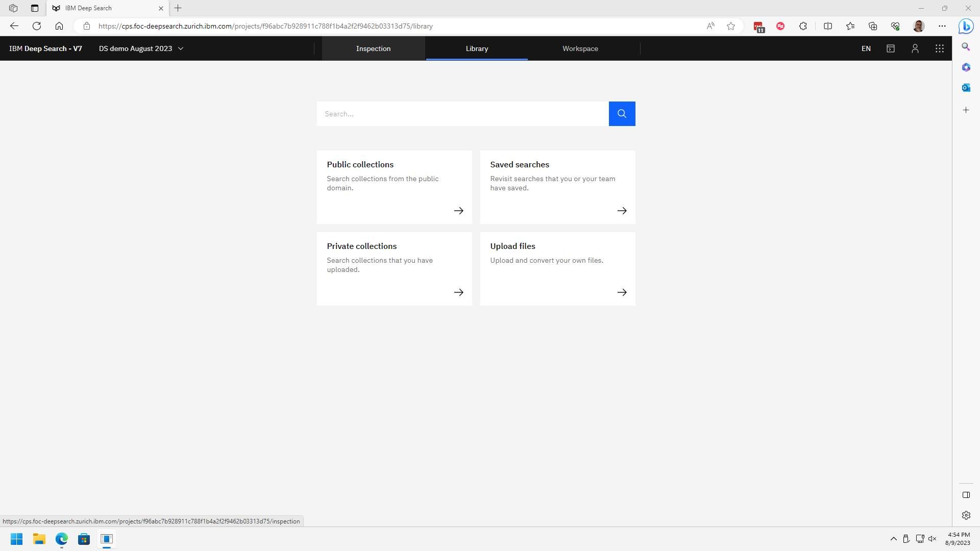Switch to the Workspace tab
Image resolution: width=980 pixels, height=551 pixels.
tap(580, 48)
